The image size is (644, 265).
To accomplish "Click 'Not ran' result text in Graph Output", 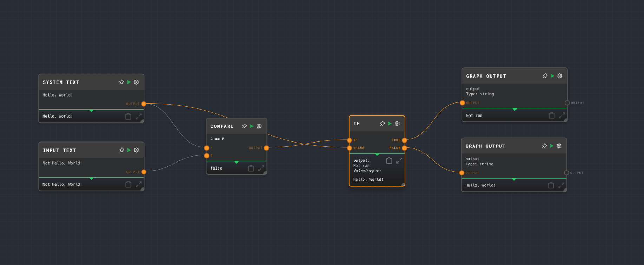I will pos(474,115).
